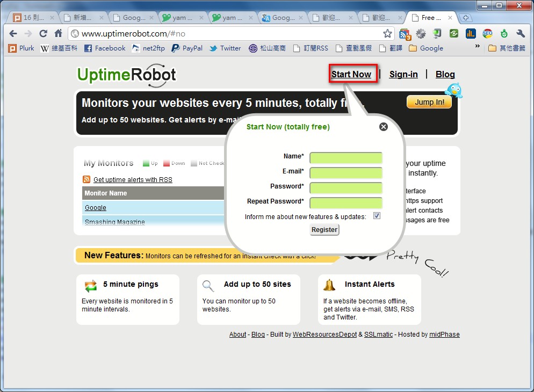The width and height of the screenshot is (534, 392).
Task: Click the gear extension icon in toolbar
Action: click(421, 33)
